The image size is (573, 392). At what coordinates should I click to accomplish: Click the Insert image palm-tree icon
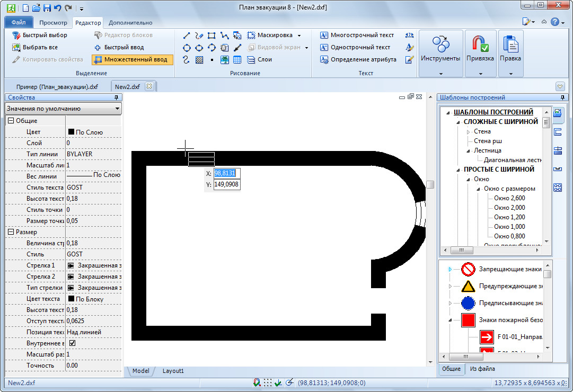(225, 60)
